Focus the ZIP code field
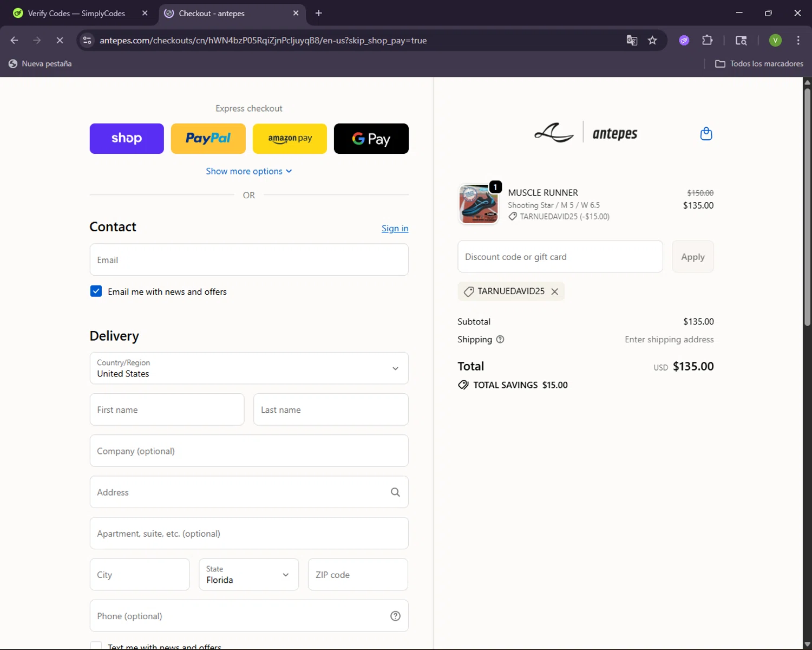Screen dimensions: 812x650 click(x=358, y=575)
